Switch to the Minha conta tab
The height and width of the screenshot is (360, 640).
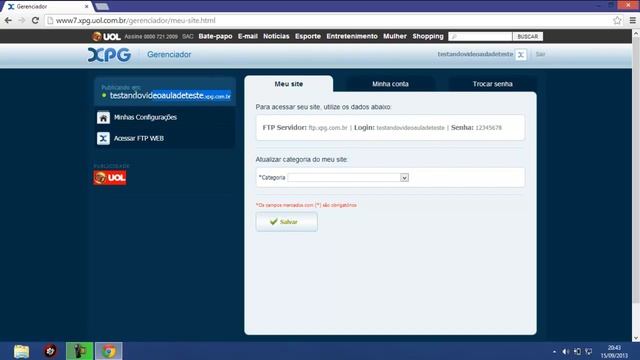390,84
